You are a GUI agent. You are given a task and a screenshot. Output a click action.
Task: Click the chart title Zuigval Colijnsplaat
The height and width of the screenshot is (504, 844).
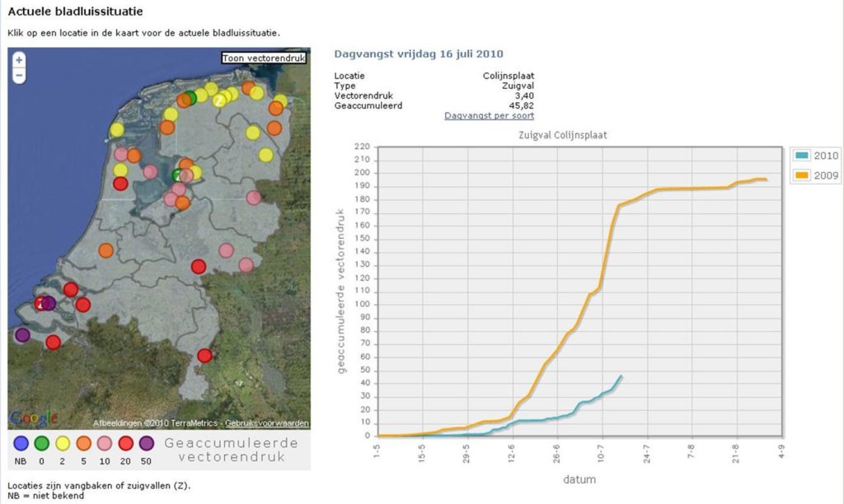[562, 135]
